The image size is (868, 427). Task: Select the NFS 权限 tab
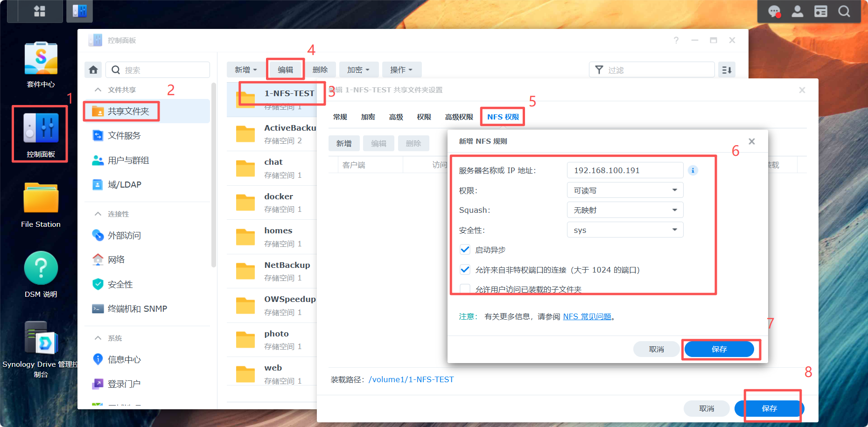pyautogui.click(x=502, y=117)
